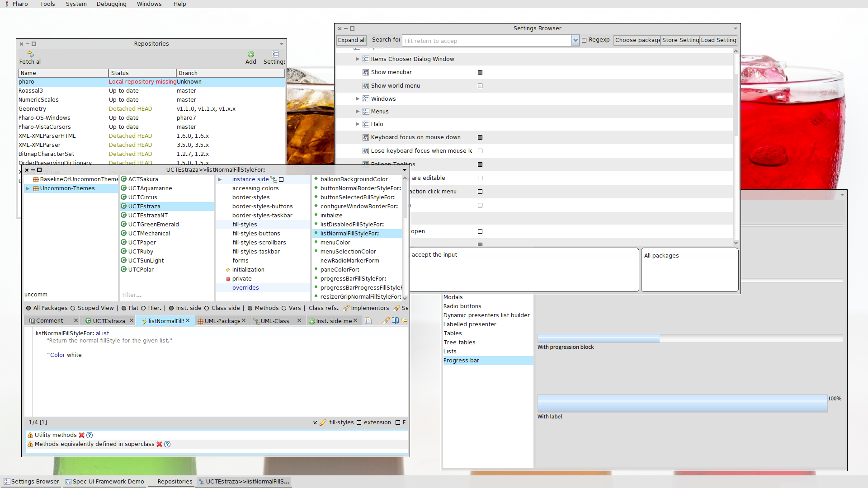The image size is (868, 488).
Task: Click the progress bar with 100% label
Action: 682,403
